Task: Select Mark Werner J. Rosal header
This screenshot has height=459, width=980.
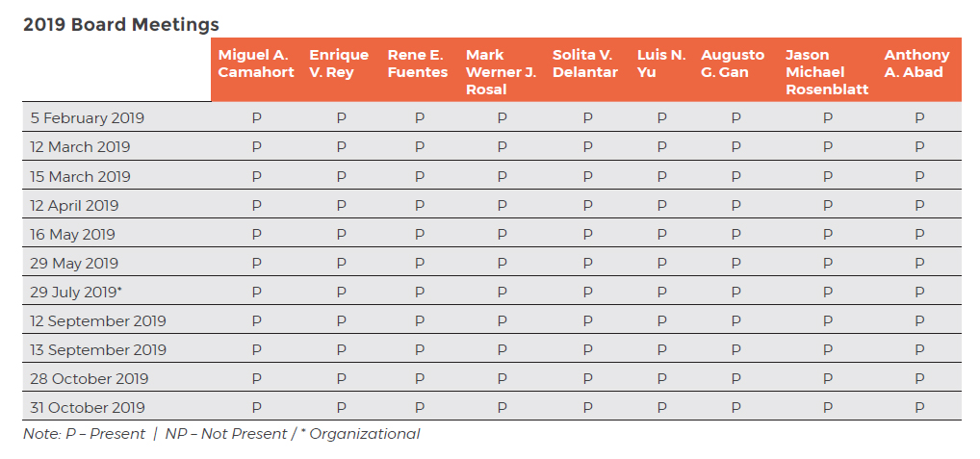Action: (x=501, y=72)
